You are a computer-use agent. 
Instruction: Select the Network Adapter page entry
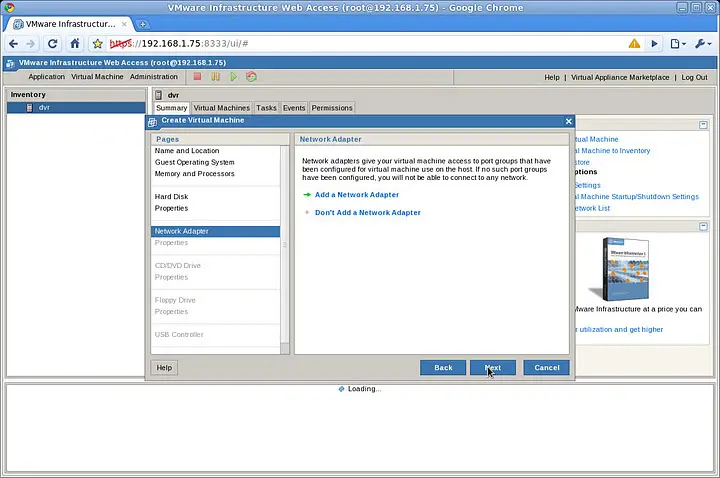click(x=215, y=231)
